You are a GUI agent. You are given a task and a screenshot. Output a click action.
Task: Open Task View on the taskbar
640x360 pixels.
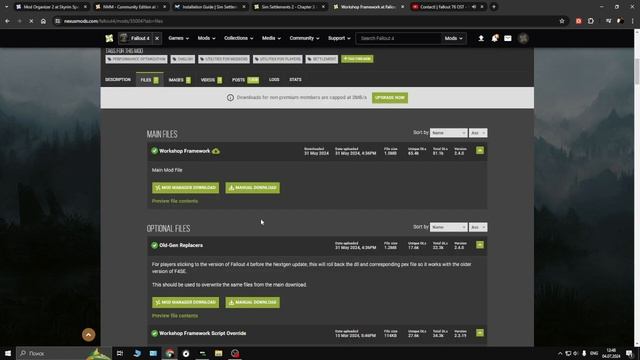point(120,353)
